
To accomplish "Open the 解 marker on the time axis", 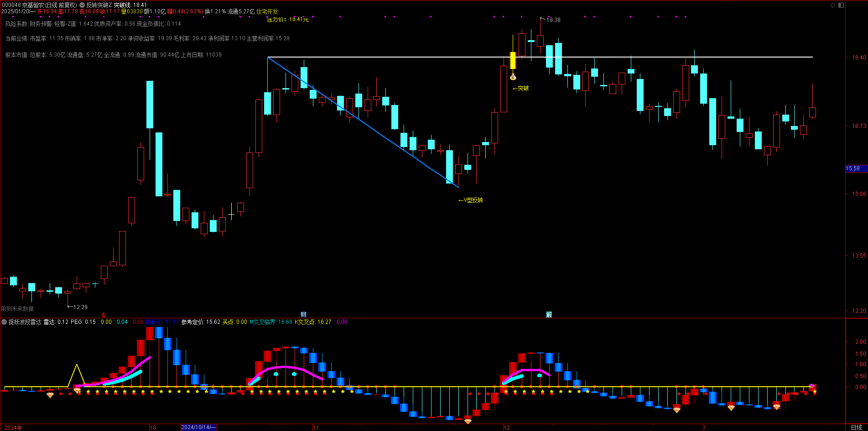I will (549, 314).
